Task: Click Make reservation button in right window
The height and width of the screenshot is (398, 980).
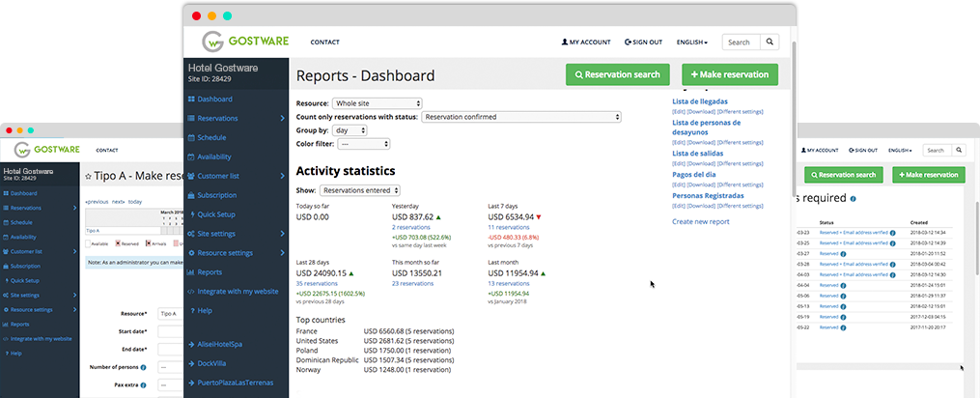Action: (x=928, y=175)
